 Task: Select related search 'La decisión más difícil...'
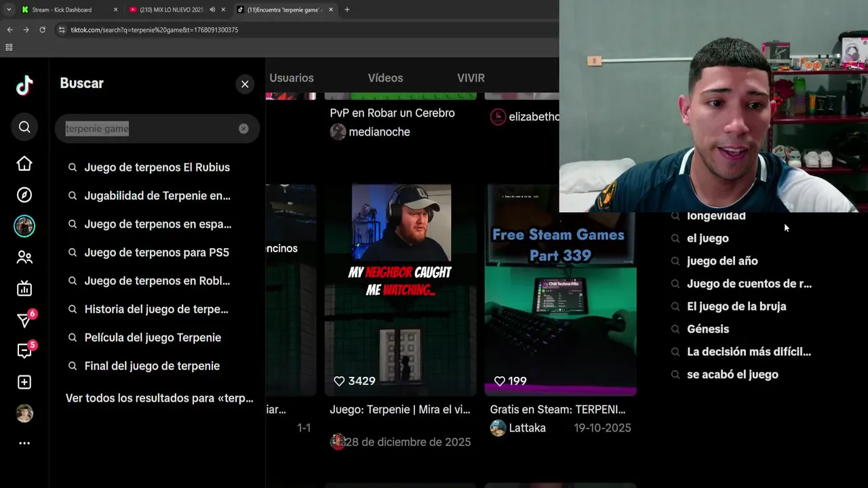749,352
